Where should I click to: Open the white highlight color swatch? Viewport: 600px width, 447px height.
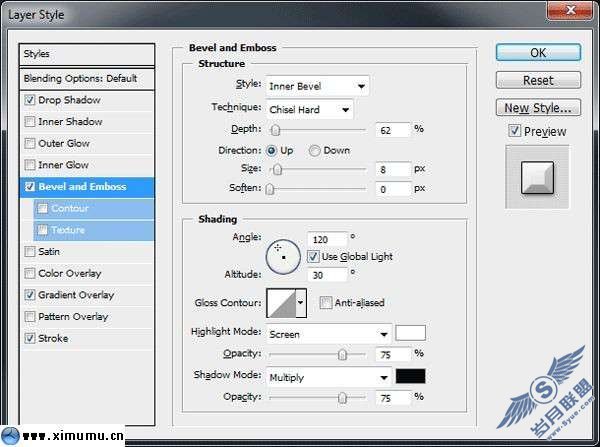click(x=410, y=333)
